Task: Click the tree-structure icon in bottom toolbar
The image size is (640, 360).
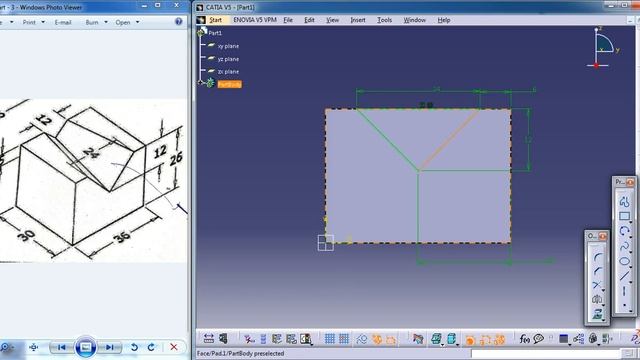Action: point(579,339)
